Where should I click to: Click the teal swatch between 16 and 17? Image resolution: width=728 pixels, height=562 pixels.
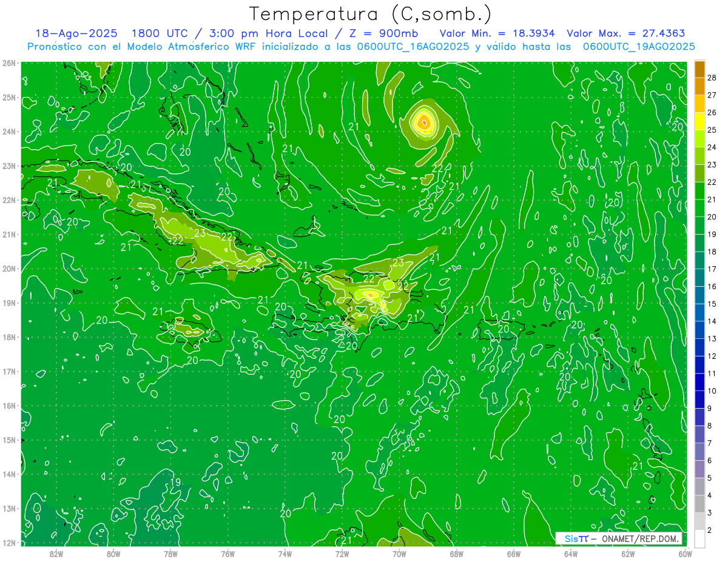pyautogui.click(x=699, y=278)
